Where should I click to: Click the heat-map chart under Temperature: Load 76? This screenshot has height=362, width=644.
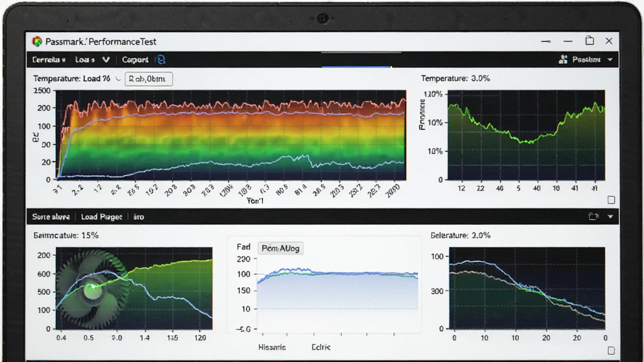point(231,135)
